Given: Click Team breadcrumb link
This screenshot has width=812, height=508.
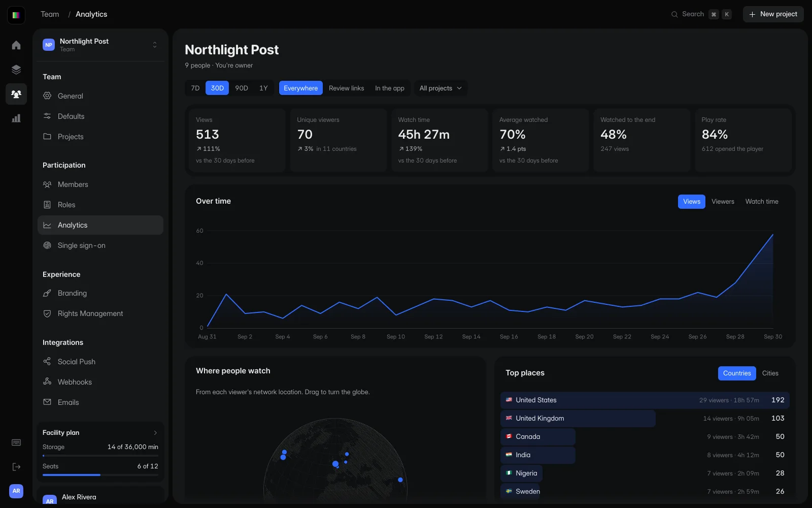Looking at the screenshot, I should click(x=50, y=14).
